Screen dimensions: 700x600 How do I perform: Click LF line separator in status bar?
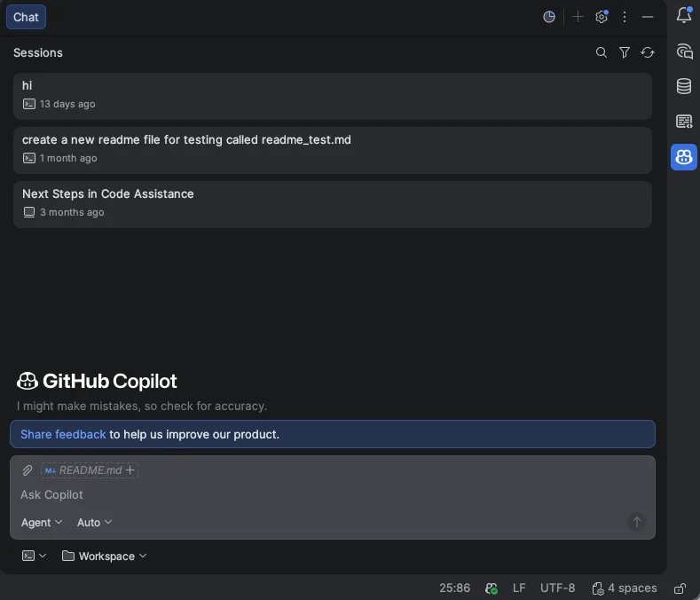point(519,588)
